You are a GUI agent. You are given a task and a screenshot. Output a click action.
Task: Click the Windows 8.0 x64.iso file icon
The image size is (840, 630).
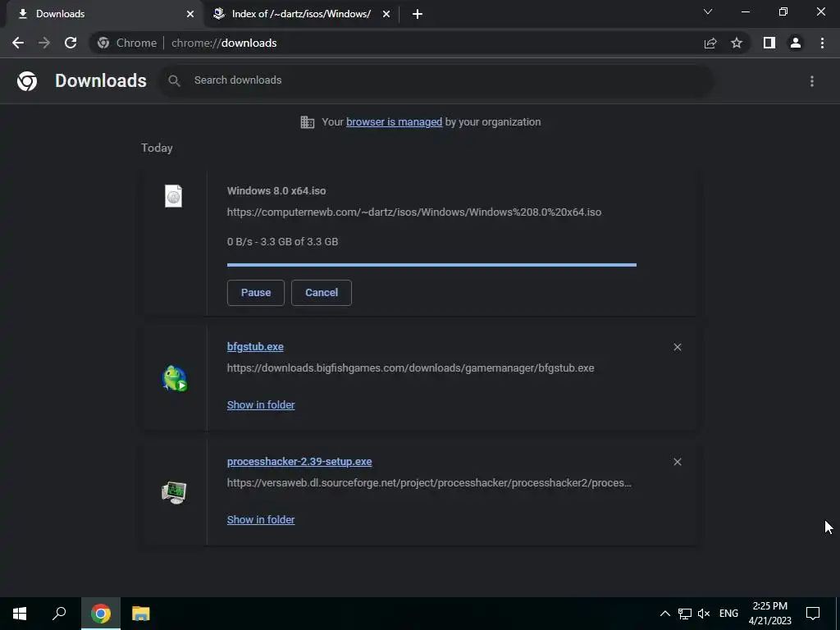coord(174,196)
